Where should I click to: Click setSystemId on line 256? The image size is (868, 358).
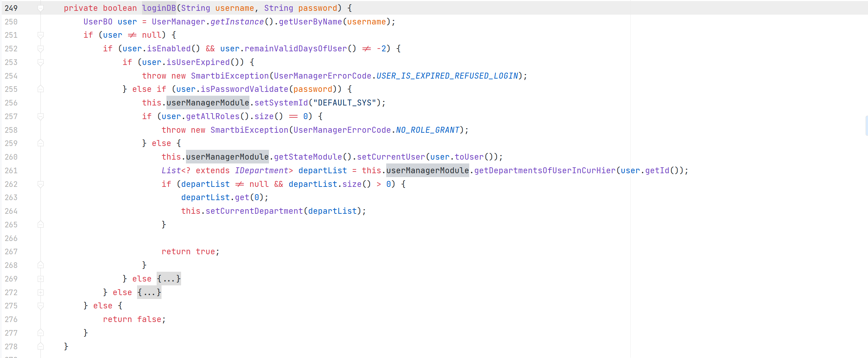281,103
